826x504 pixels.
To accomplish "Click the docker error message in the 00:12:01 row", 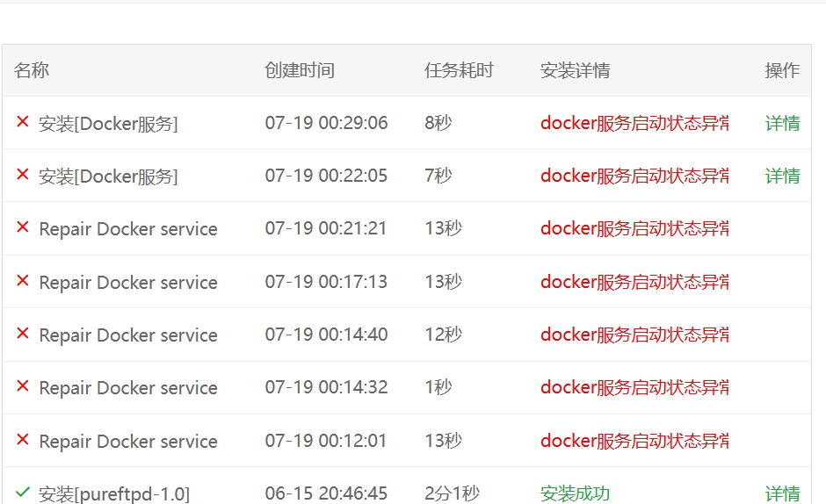I will pos(634,440).
